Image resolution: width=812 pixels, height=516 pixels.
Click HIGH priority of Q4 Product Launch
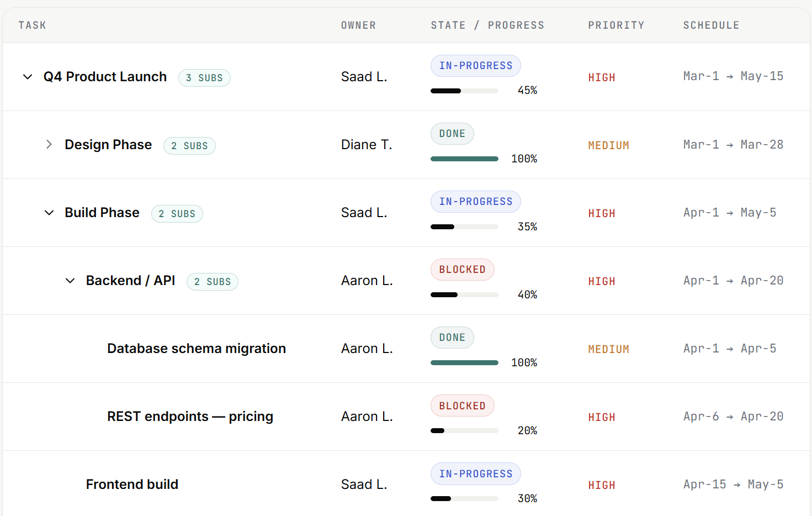pyautogui.click(x=602, y=78)
